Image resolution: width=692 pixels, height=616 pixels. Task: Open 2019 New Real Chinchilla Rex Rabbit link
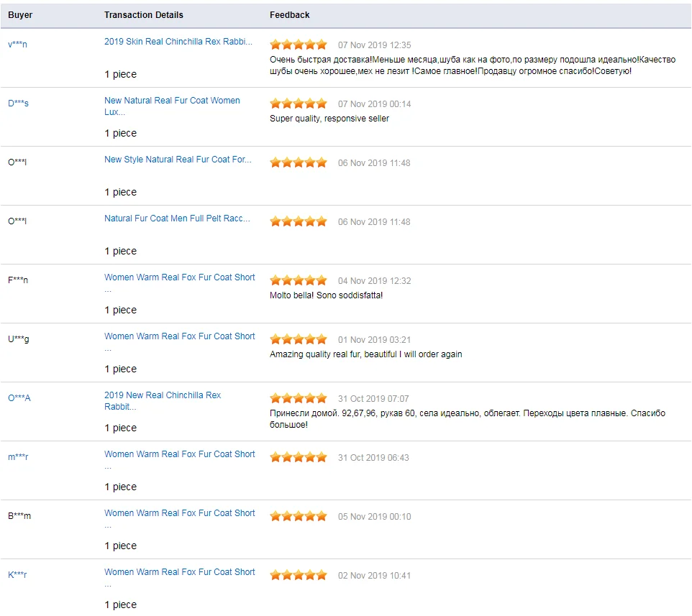click(163, 401)
